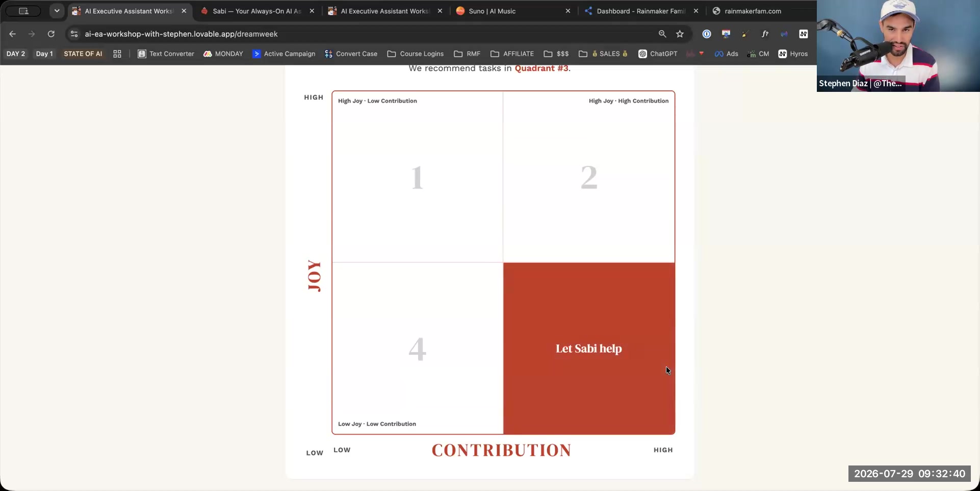Click the red Let Sabi help quadrant
The height and width of the screenshot is (491, 980).
(589, 349)
